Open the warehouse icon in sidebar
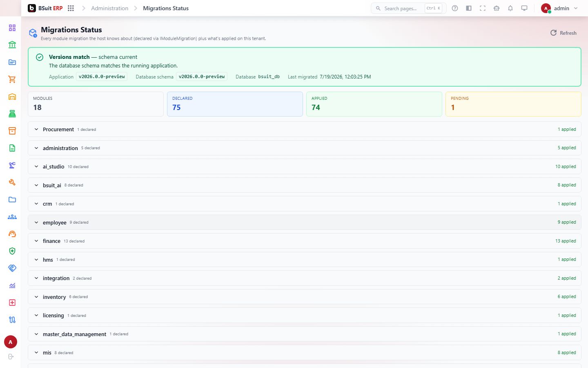Viewport: 588px width, 368px height. (x=12, y=96)
